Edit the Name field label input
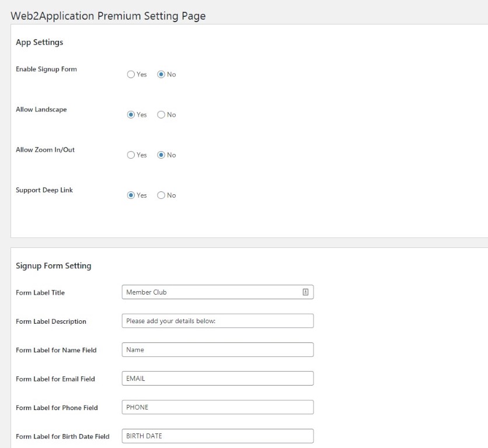 point(218,349)
